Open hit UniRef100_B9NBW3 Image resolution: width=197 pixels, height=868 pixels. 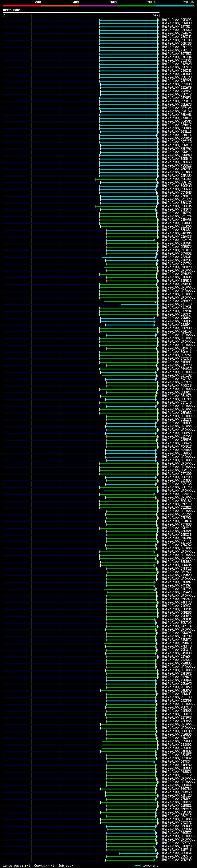click(176, 23)
